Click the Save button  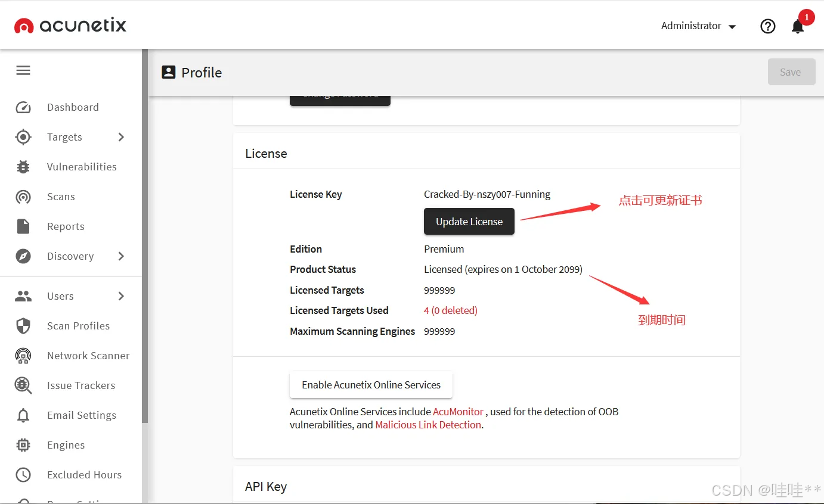pyautogui.click(x=791, y=72)
